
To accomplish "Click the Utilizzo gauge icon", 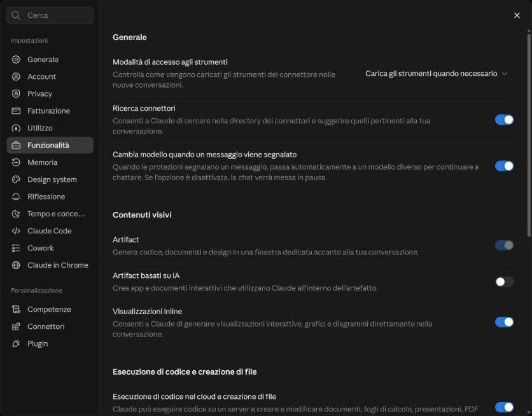I will [16, 128].
